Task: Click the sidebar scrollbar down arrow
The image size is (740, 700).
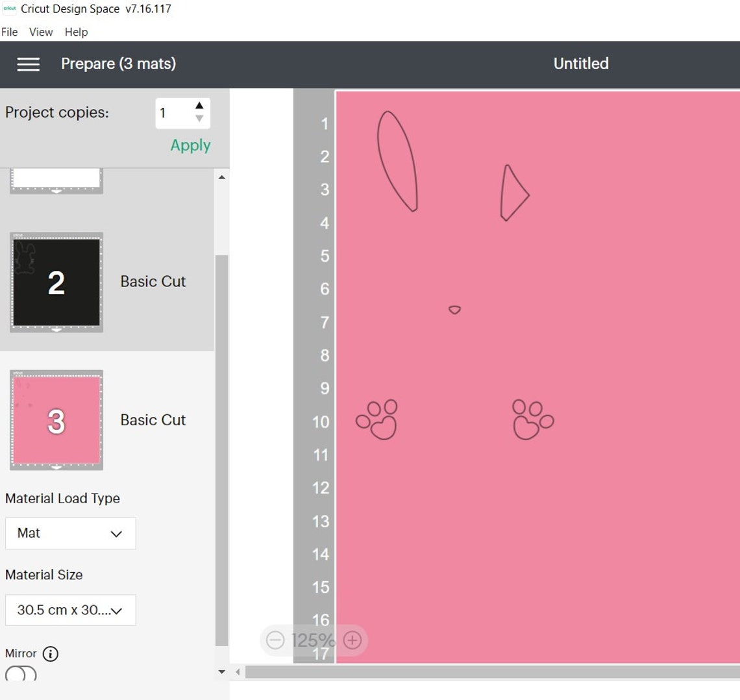Action: click(x=221, y=671)
